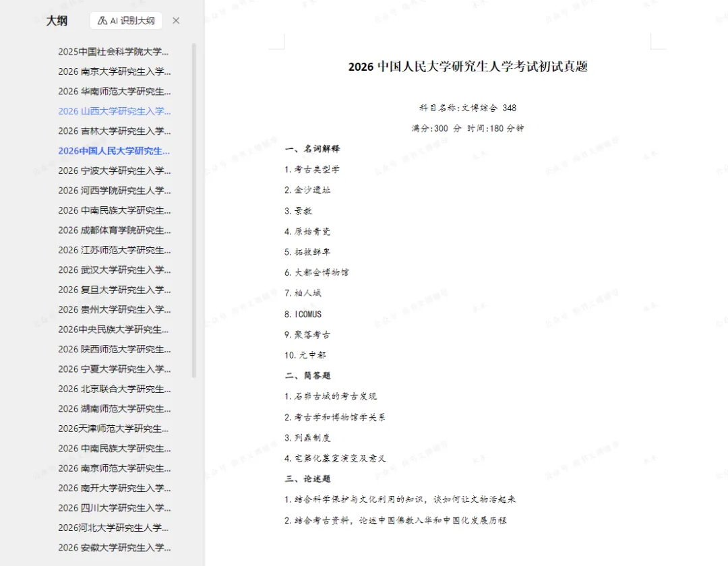
Task: Go to 2026 武汉大学研究生入学 entry
Action: coord(114,270)
